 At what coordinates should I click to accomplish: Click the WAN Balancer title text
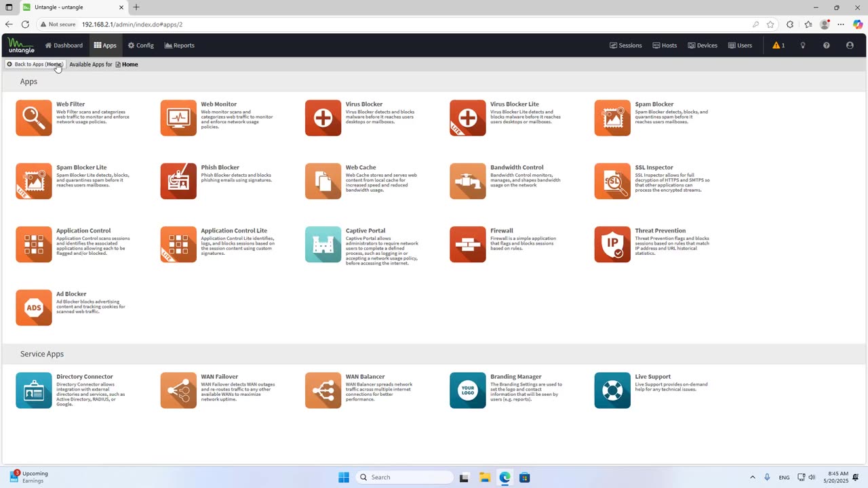[x=365, y=377]
